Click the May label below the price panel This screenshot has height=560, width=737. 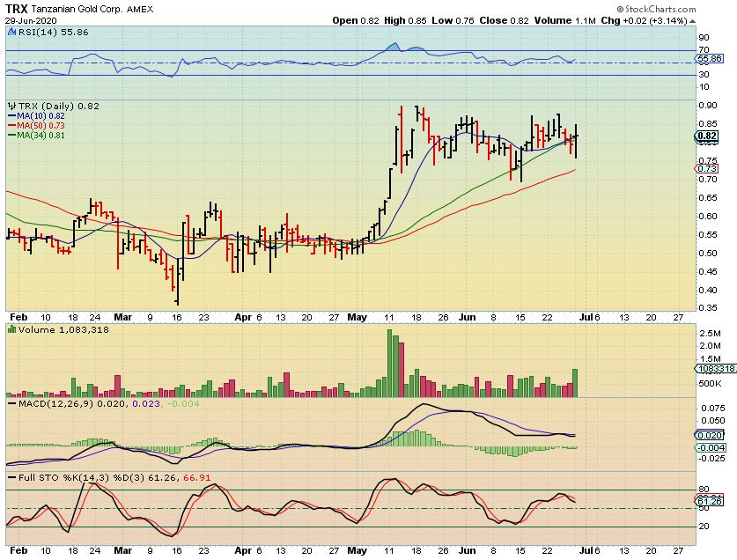pyautogui.click(x=357, y=317)
